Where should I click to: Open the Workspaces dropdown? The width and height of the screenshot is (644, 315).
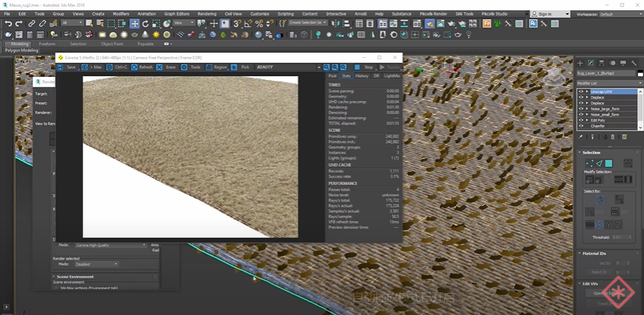[x=621, y=14]
